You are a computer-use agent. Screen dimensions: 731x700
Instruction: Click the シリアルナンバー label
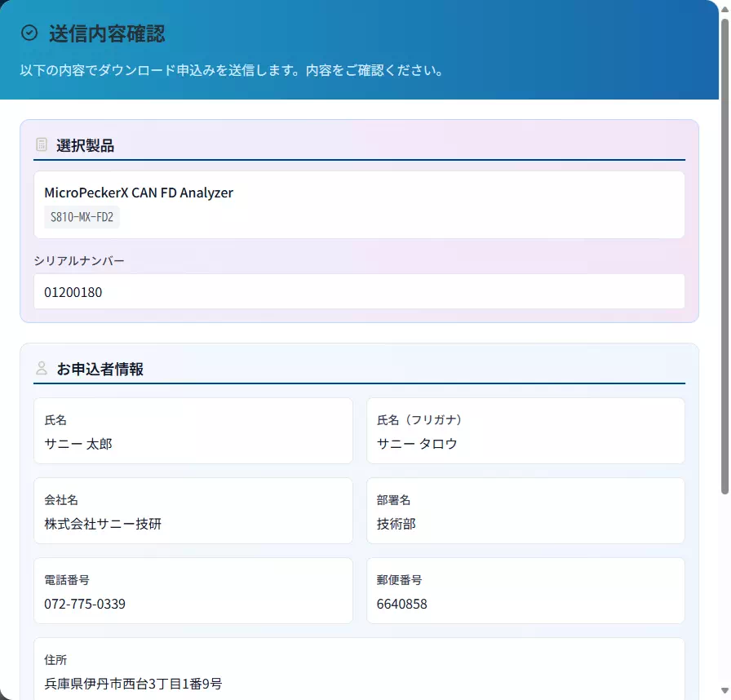[79, 260]
